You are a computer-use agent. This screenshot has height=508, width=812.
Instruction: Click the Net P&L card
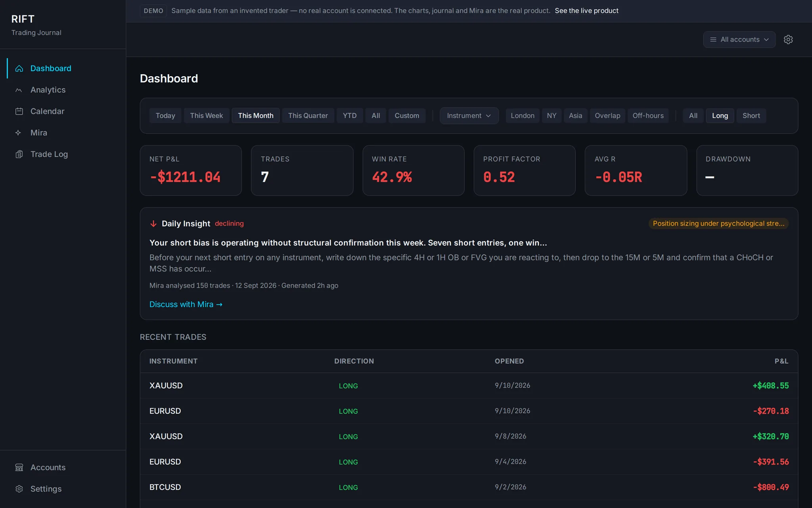point(191,170)
